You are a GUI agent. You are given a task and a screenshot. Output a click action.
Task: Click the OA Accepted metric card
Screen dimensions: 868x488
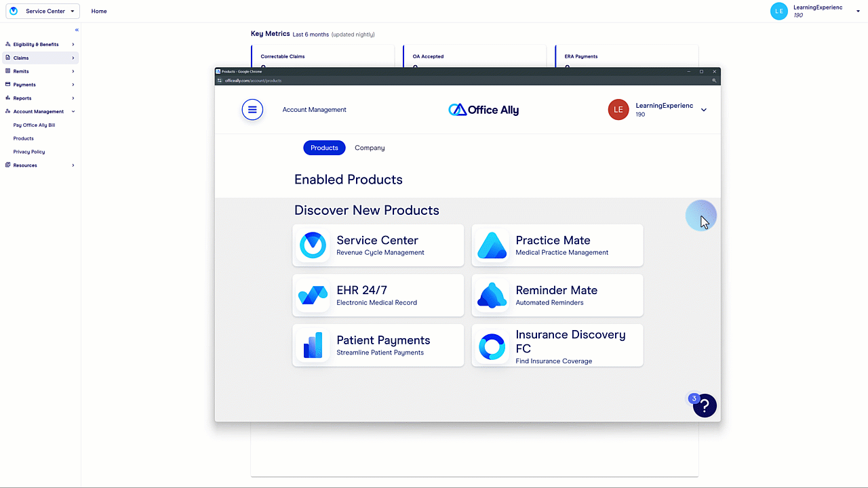click(x=475, y=56)
